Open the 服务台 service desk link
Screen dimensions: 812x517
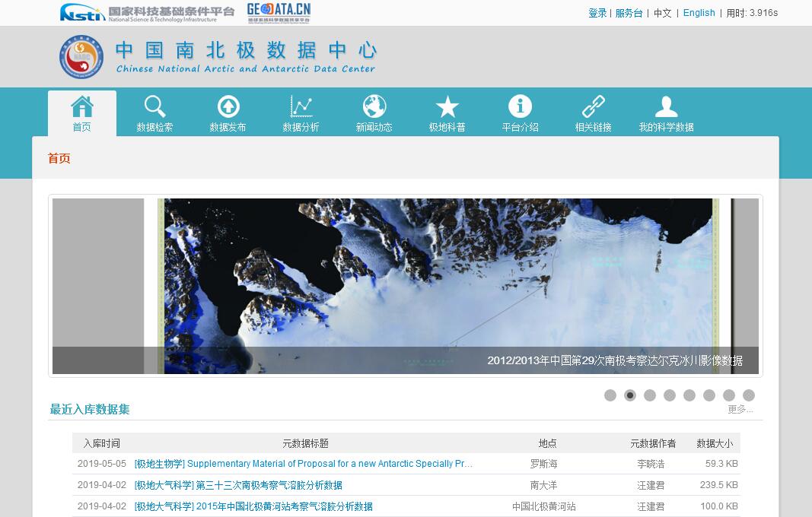(x=629, y=13)
